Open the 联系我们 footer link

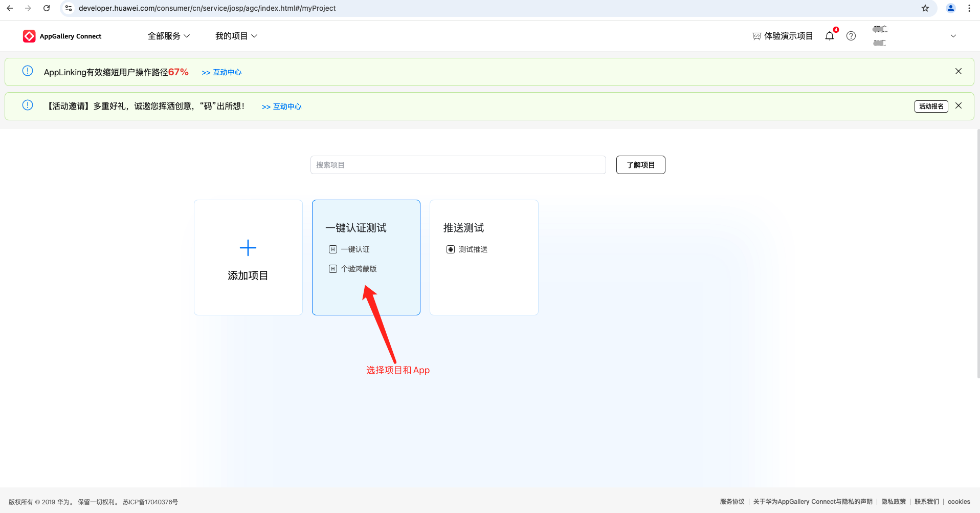pyautogui.click(x=927, y=502)
